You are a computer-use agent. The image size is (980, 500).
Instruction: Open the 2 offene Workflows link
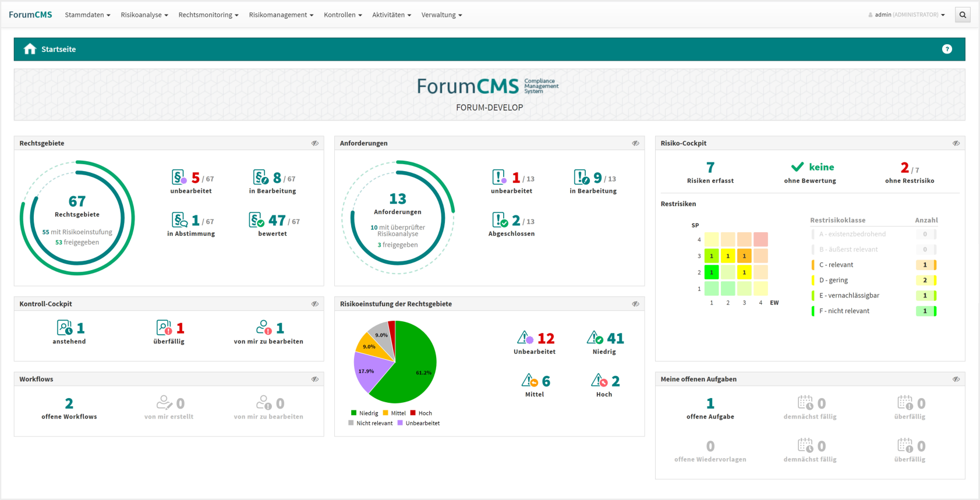point(69,408)
